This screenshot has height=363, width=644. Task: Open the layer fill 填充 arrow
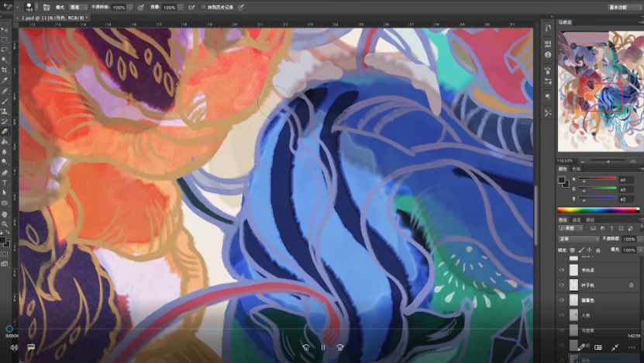(640, 250)
